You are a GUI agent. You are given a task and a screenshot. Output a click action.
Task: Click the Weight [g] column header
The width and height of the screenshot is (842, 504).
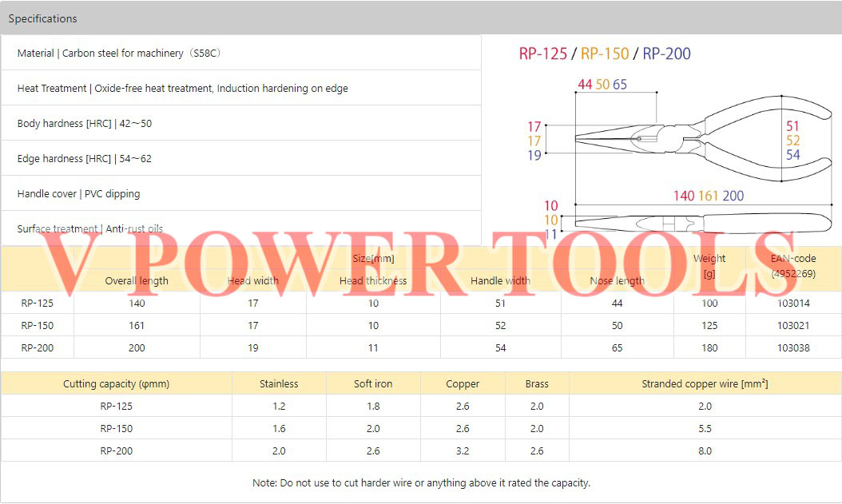click(709, 264)
